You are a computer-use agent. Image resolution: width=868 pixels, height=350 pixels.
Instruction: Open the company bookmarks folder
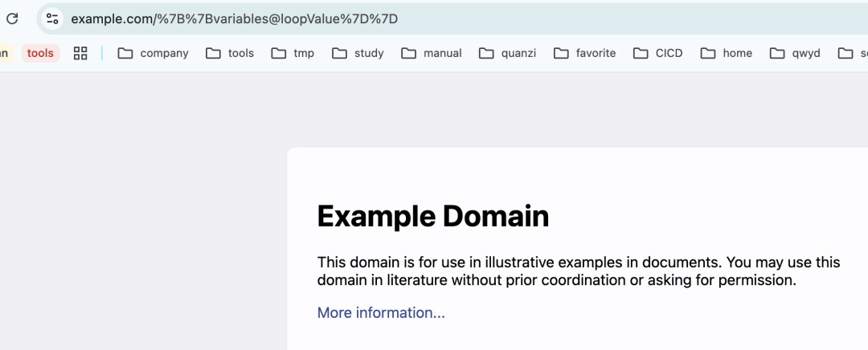pyautogui.click(x=153, y=53)
